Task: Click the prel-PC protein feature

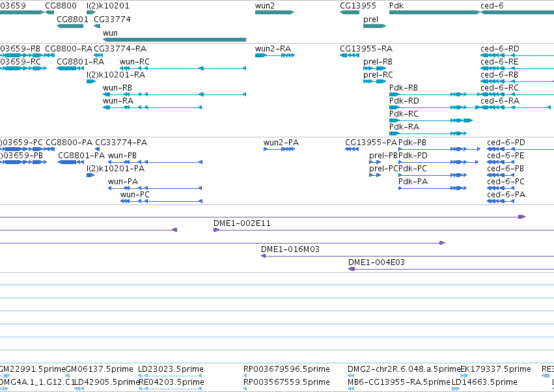Action: [x=375, y=175]
